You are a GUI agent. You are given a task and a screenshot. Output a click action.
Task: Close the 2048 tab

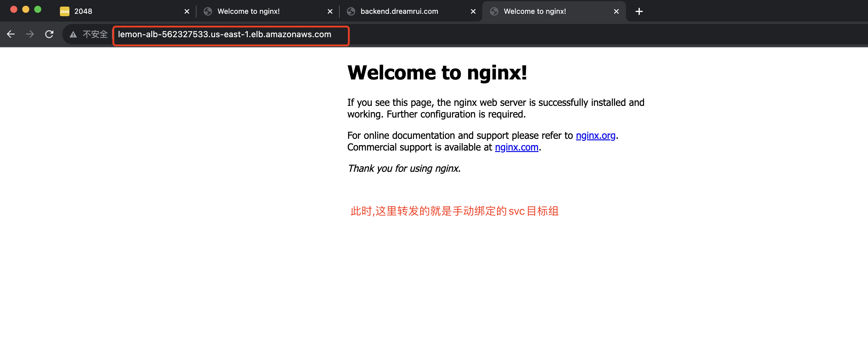click(187, 11)
